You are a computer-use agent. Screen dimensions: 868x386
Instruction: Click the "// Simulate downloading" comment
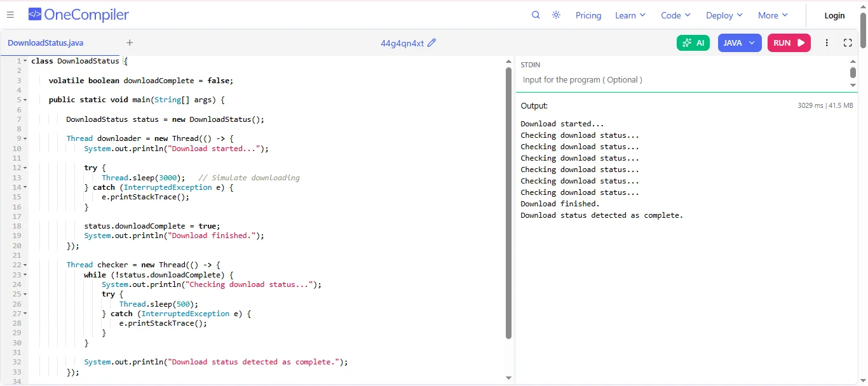[x=249, y=178]
